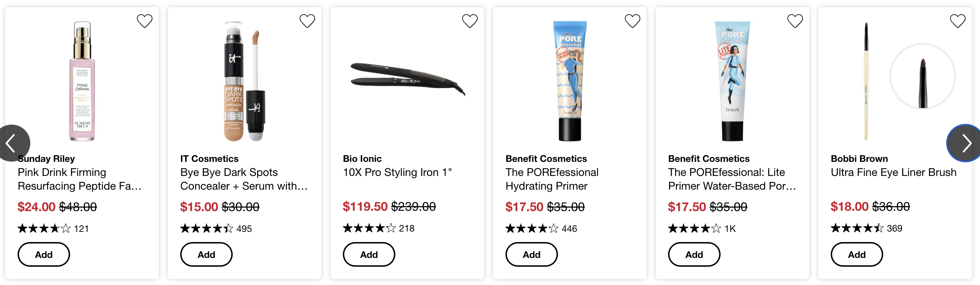Favorite IT Cosmetics Bye Bye Dark Spots
This screenshot has width=980, height=285.
[x=307, y=21]
